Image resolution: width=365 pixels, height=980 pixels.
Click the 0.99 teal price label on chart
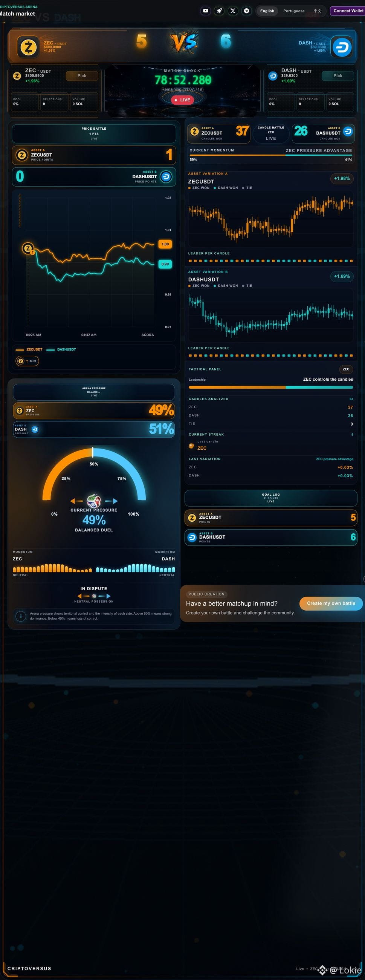[x=165, y=264]
